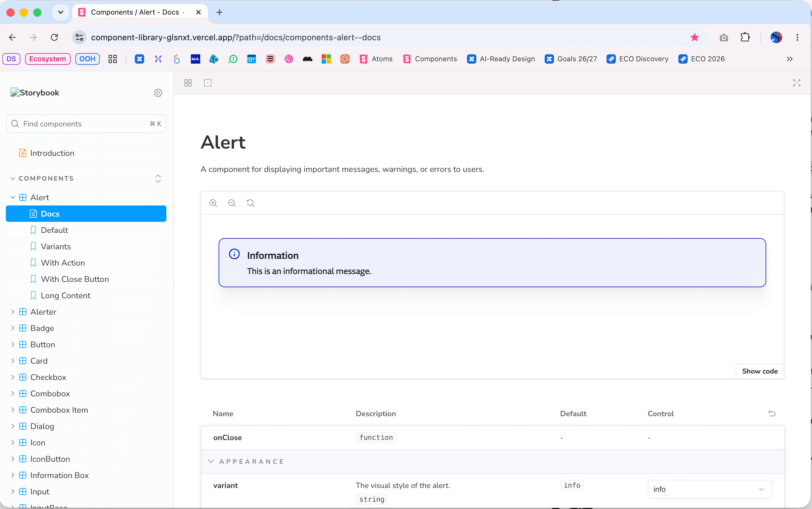This screenshot has width=812, height=509.
Task: Open a new browser tab with plus
Action: pyautogui.click(x=219, y=13)
